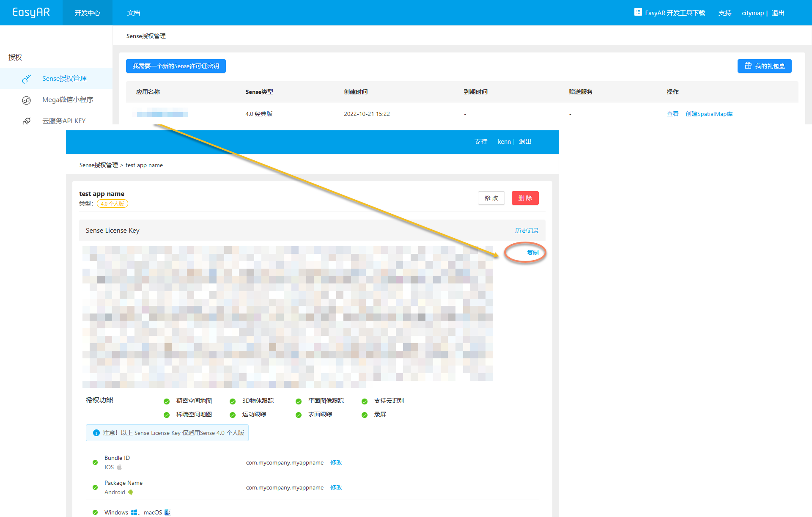Click the citymap username
The image size is (812, 517).
tap(753, 13)
